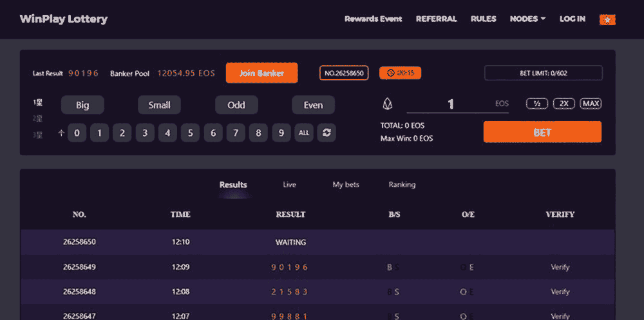Click the WAITING result text
The image size is (644, 320).
pos(291,242)
